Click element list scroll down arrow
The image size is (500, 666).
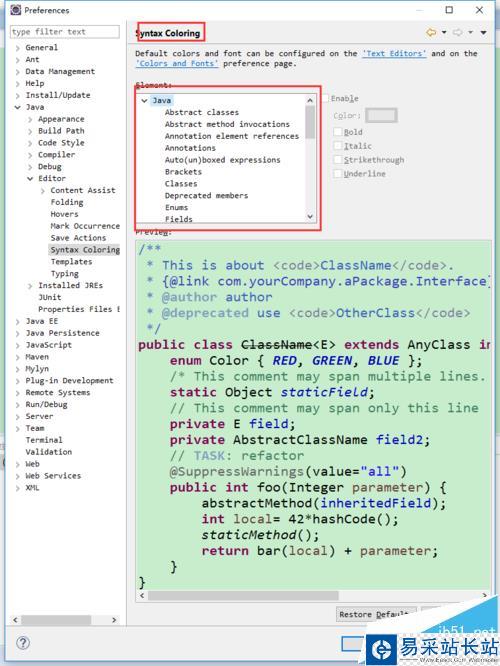[x=310, y=217]
